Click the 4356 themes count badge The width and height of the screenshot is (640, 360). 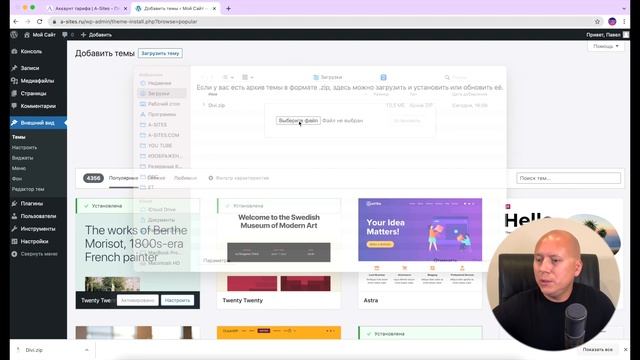93,178
